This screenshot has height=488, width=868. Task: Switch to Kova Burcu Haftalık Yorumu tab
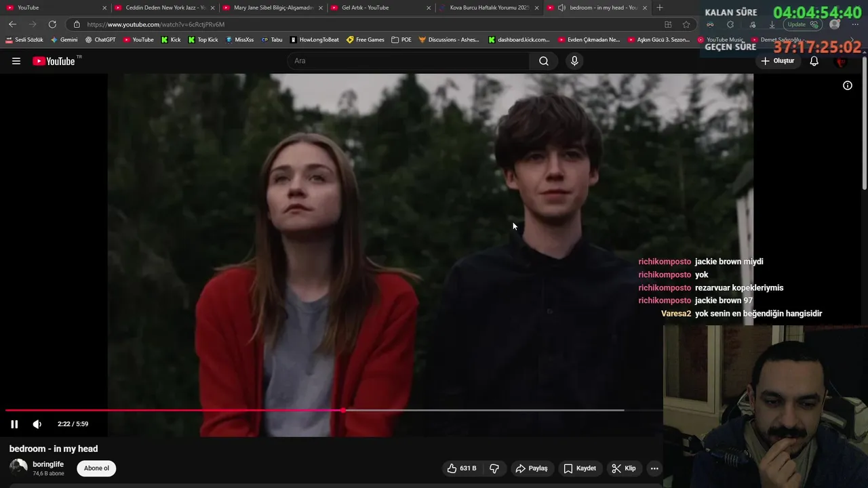[x=488, y=7]
